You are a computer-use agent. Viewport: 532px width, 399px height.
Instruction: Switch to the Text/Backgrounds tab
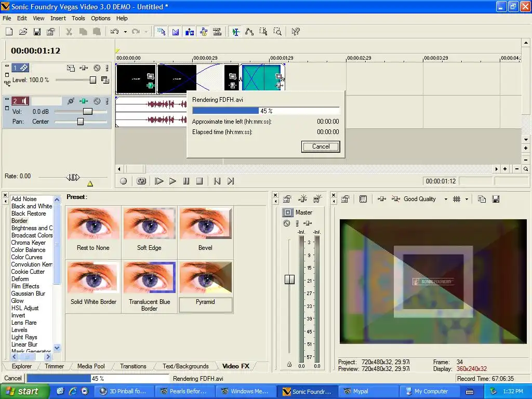click(x=185, y=366)
